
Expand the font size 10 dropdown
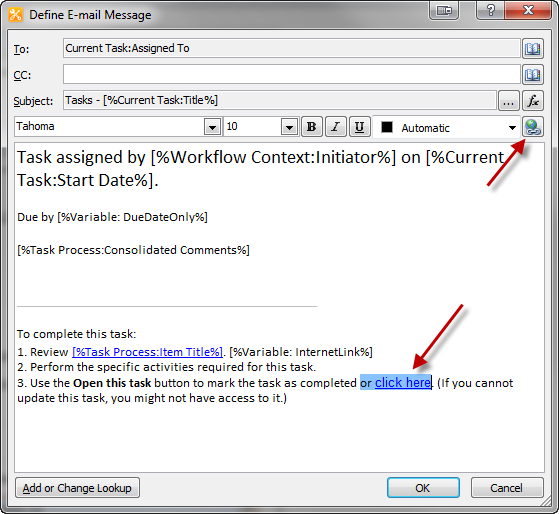click(289, 127)
